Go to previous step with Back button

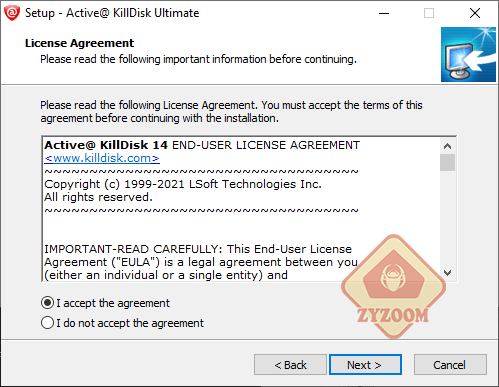tap(290, 365)
